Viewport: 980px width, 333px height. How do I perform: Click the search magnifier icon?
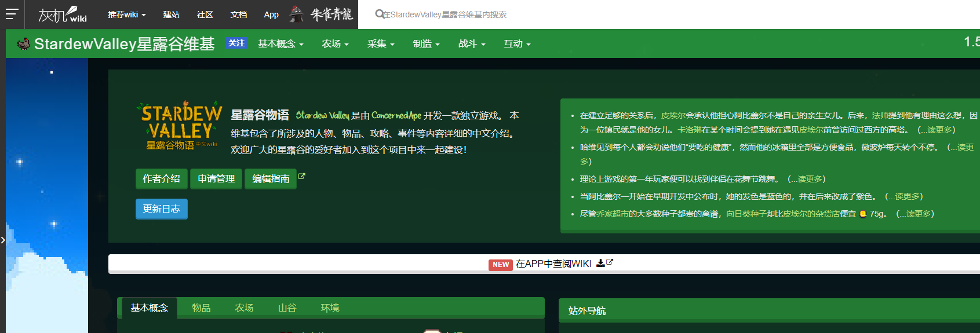(380, 14)
